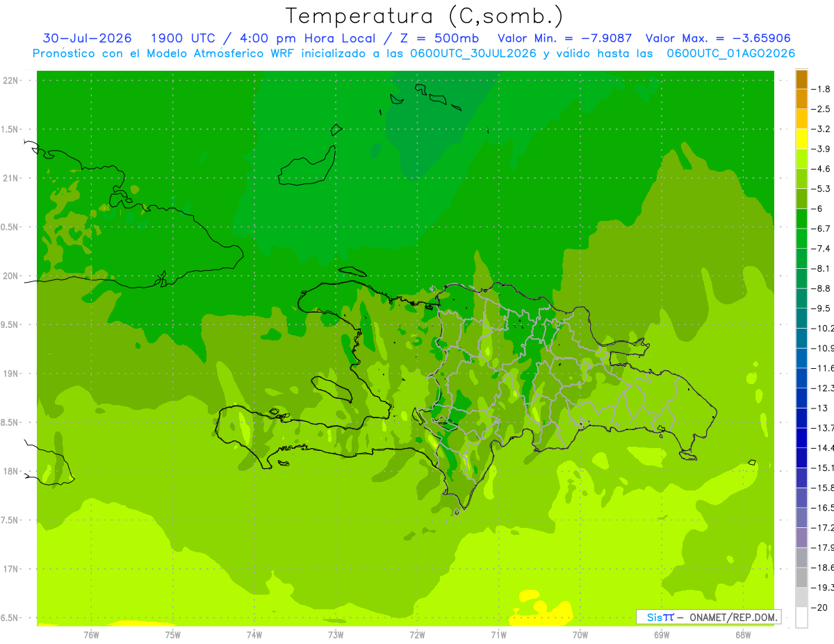Click the orange swatch between -1.8 and -2.5
This screenshot has width=834, height=644.
801,99
